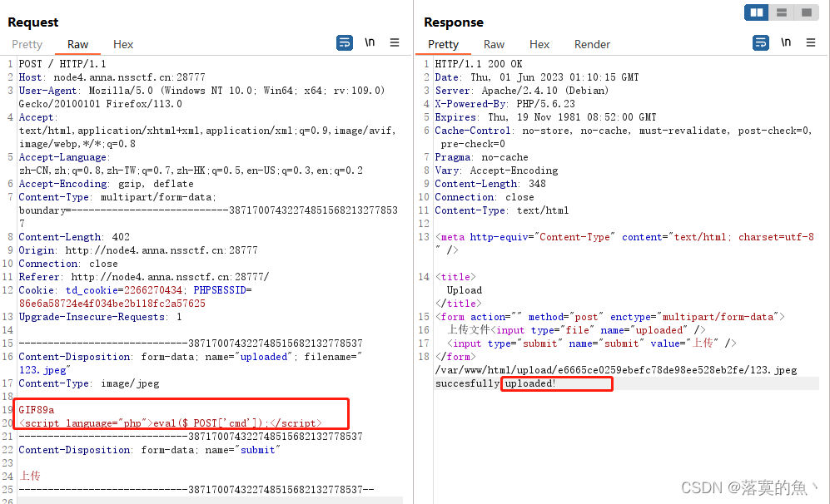Switch to combined tabbed layout view
Image resolution: width=830 pixels, height=504 pixels.
(806, 12)
